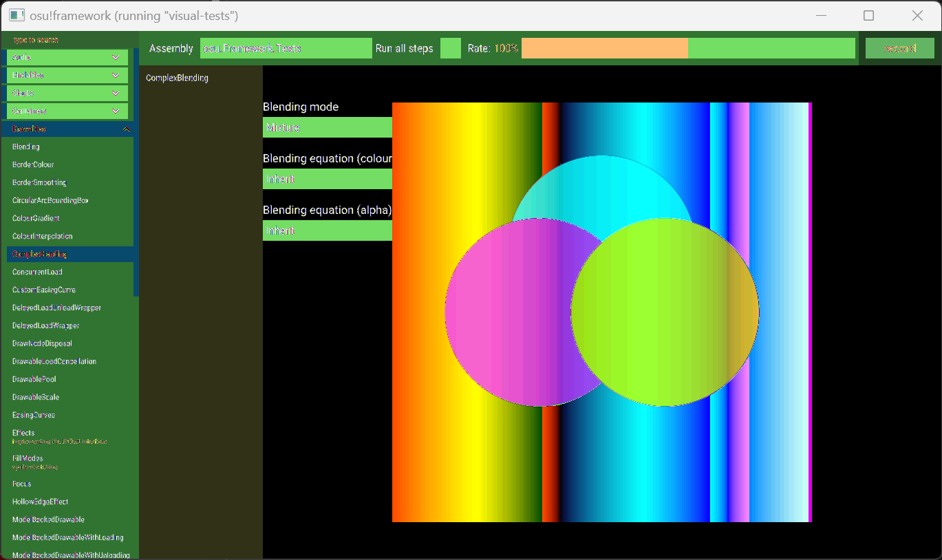Viewport: 942px width, 560px height.
Task: Expand the Bindables test category
Action: coord(67,75)
